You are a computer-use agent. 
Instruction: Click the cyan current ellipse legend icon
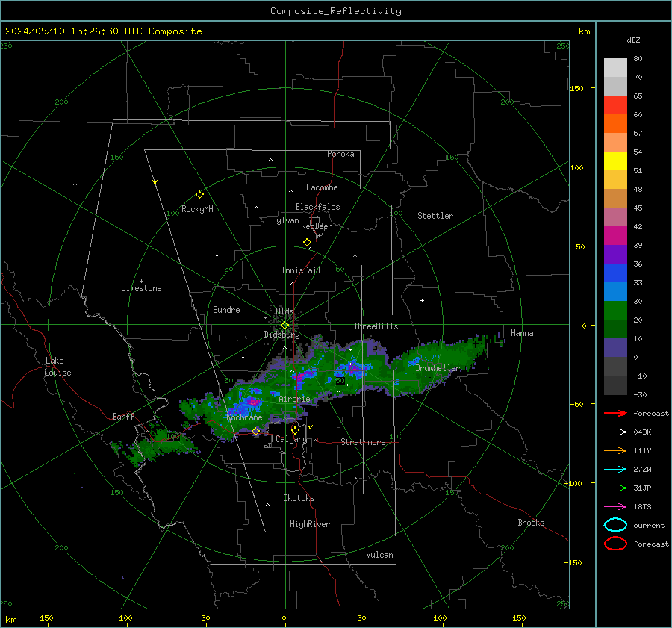(615, 525)
